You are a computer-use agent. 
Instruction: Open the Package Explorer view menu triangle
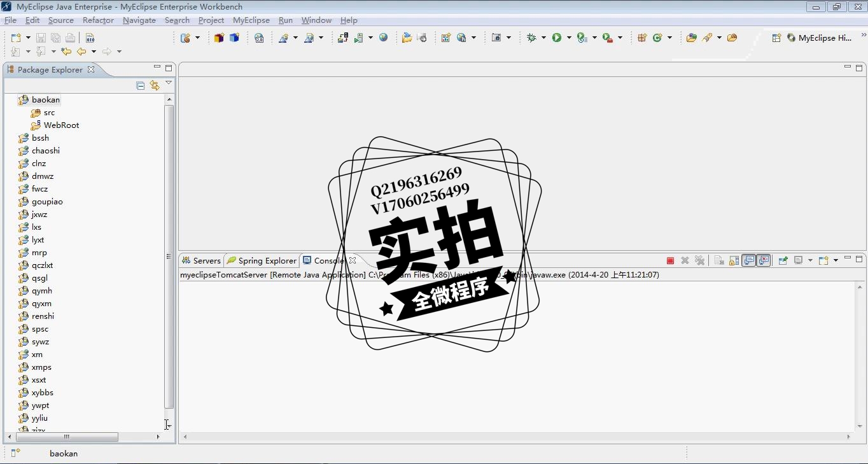point(169,83)
